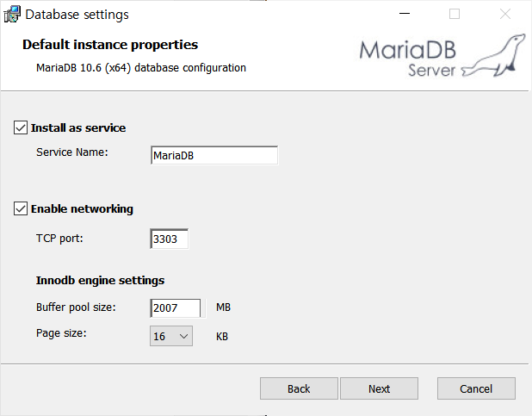Cancel the MariaDB installation

pyautogui.click(x=476, y=388)
